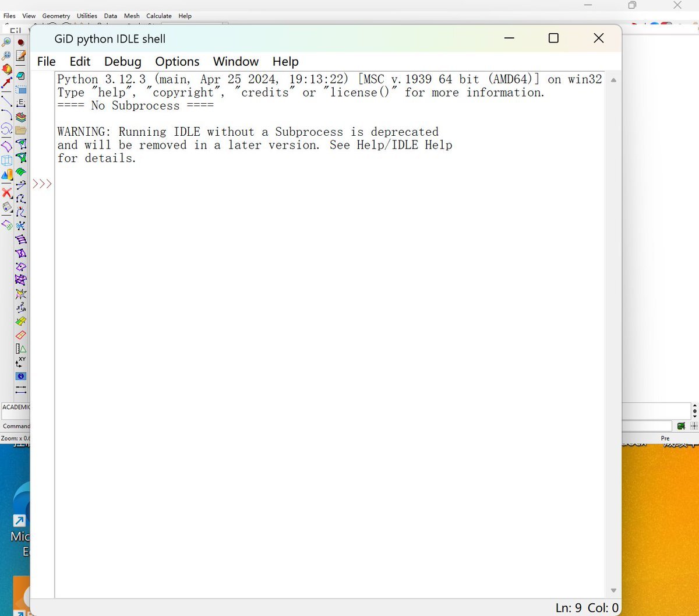The width and height of the screenshot is (699, 616).
Task: Open the Debug menu of the IDLE shell
Action: pyautogui.click(x=122, y=61)
